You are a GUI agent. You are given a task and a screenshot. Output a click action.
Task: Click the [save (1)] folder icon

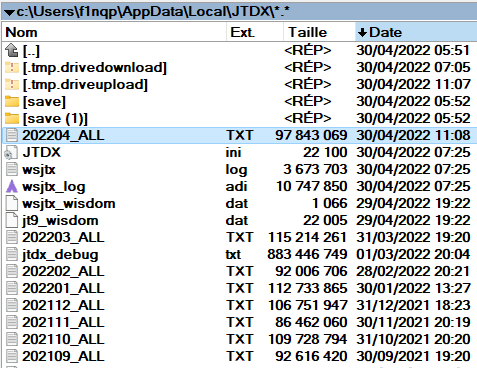click(x=12, y=118)
